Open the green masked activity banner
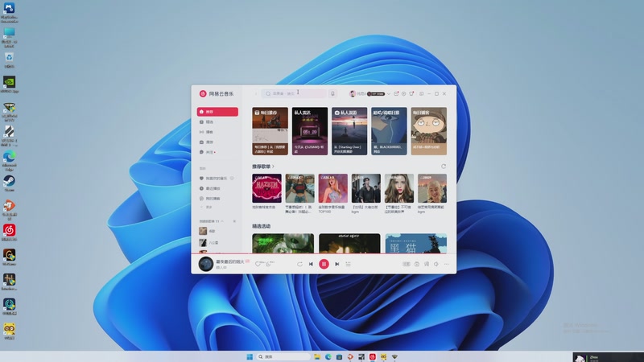Viewport: 644px width, 362px height. click(283, 244)
